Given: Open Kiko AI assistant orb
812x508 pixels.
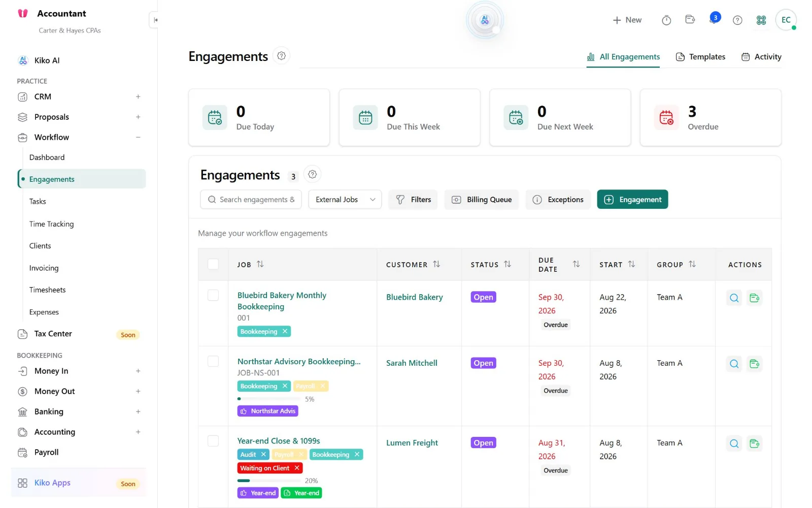Looking at the screenshot, I should (x=485, y=20).
